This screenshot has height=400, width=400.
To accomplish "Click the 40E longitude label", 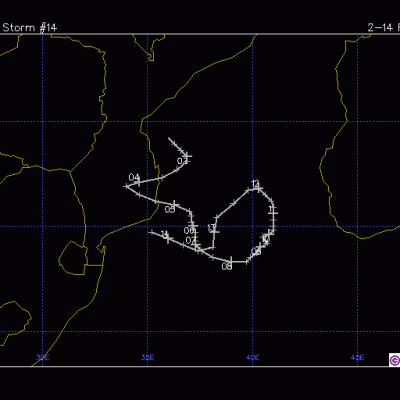I will tap(253, 358).
